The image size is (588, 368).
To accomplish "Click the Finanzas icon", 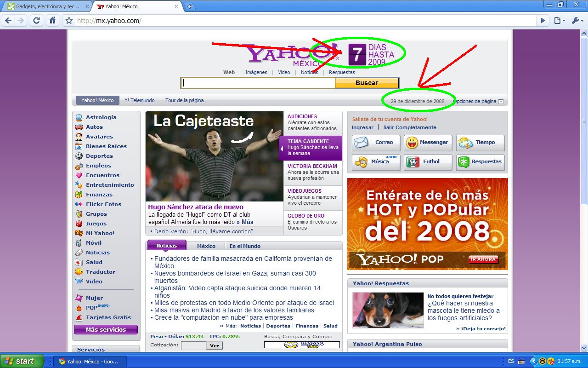I will tap(79, 195).
